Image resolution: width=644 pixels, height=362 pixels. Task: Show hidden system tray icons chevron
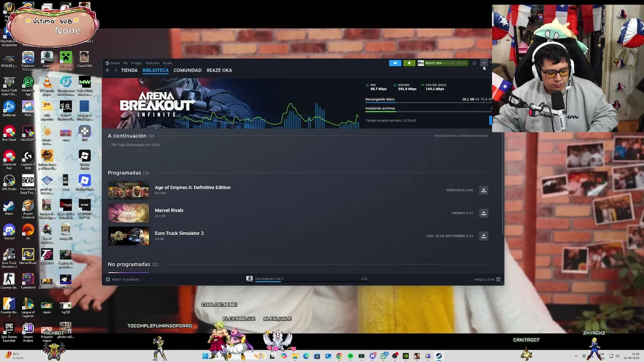point(576,356)
